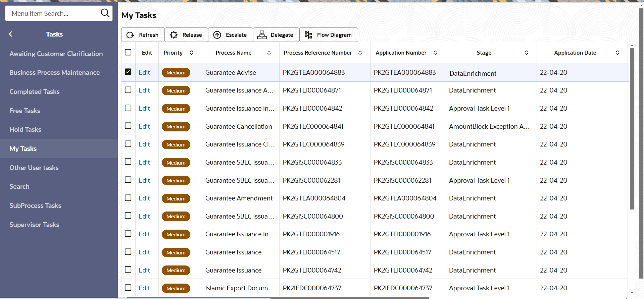Open Hold Tasks menu item

click(x=26, y=129)
